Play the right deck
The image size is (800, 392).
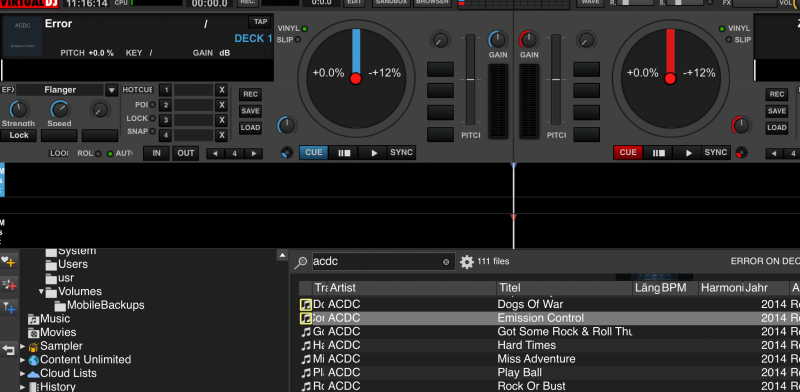coord(688,153)
